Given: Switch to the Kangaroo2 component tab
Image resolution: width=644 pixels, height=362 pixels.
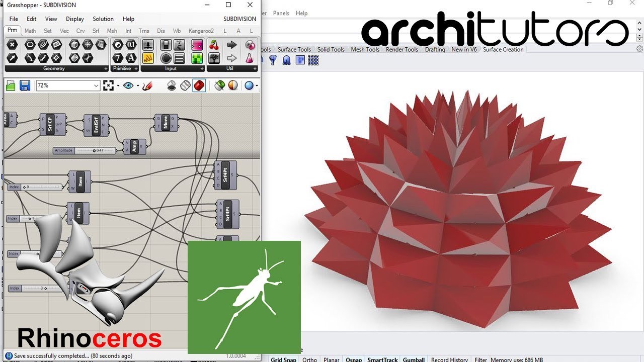Looking at the screenshot, I should [201, 31].
